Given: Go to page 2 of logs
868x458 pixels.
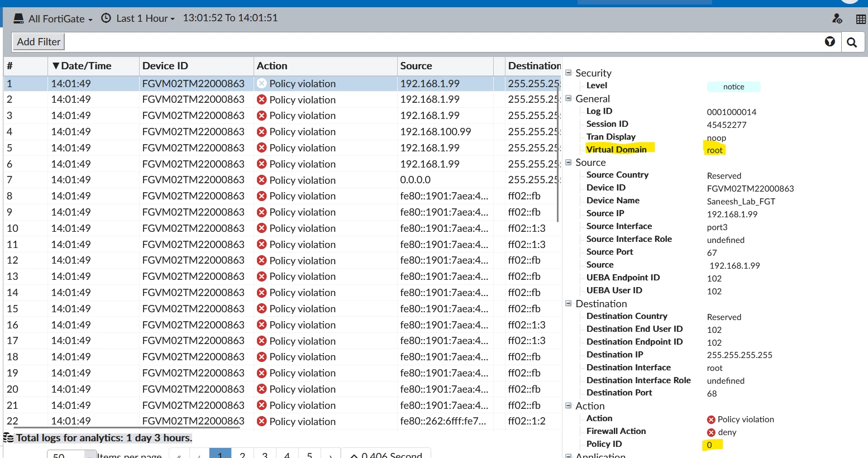Looking at the screenshot, I should 242,454.
